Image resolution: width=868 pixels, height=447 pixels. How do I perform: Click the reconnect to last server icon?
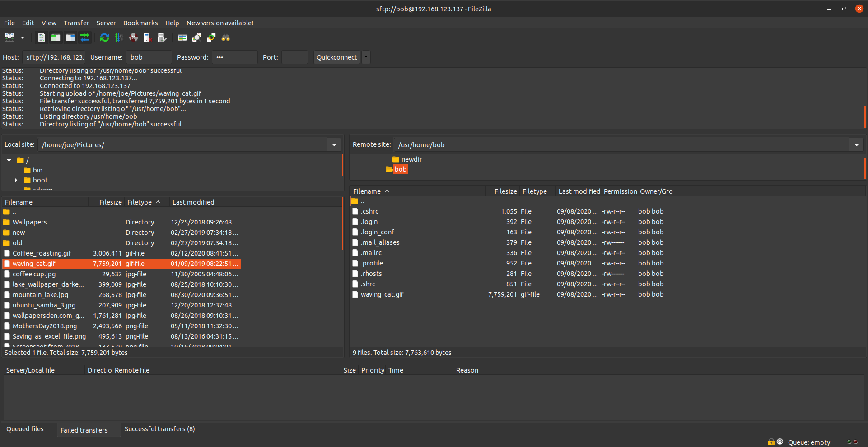click(162, 37)
